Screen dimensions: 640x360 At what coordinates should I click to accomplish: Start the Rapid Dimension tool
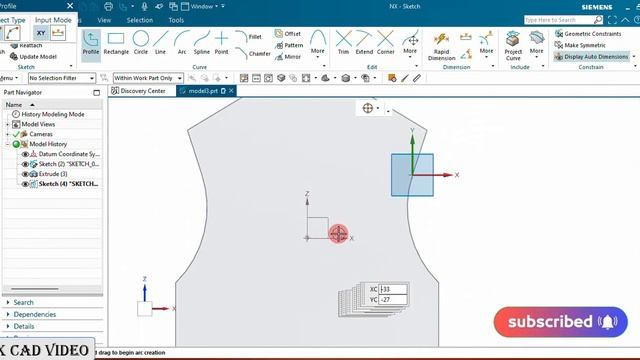click(x=441, y=47)
